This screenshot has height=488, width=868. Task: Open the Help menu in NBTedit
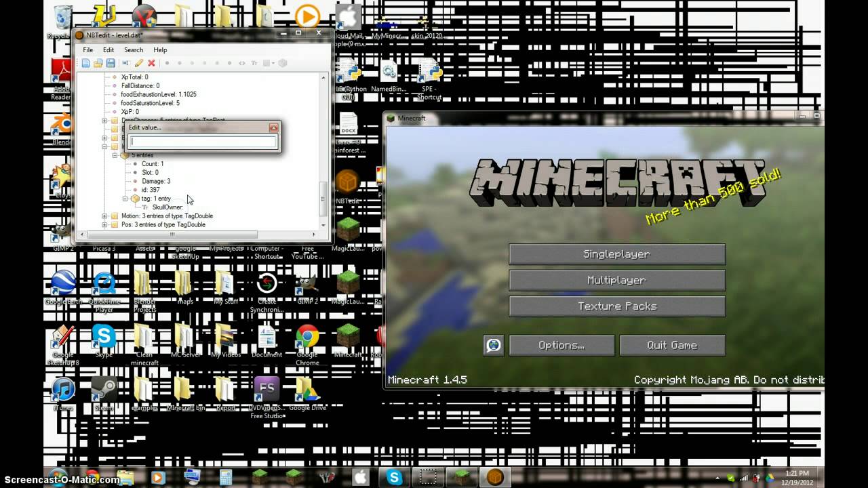(160, 49)
